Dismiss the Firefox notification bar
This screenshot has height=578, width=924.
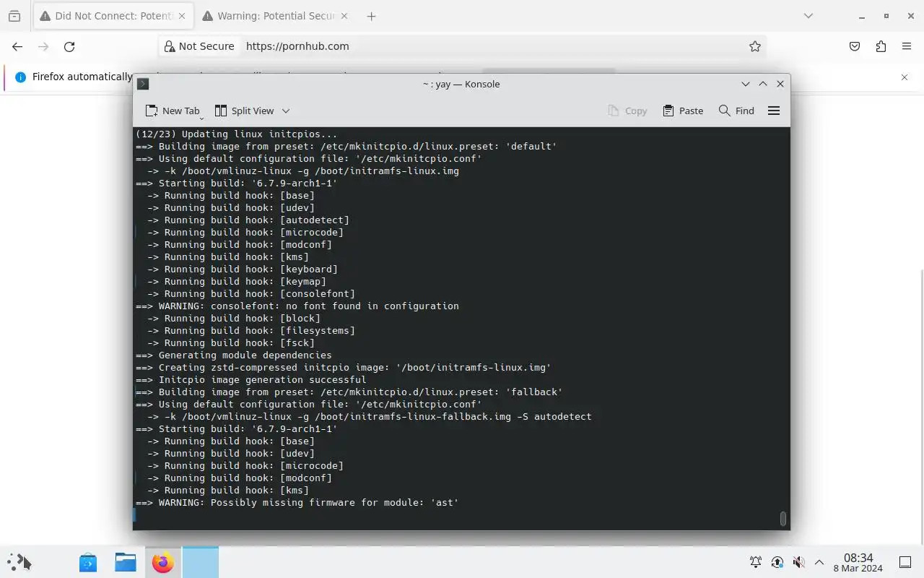point(905,77)
